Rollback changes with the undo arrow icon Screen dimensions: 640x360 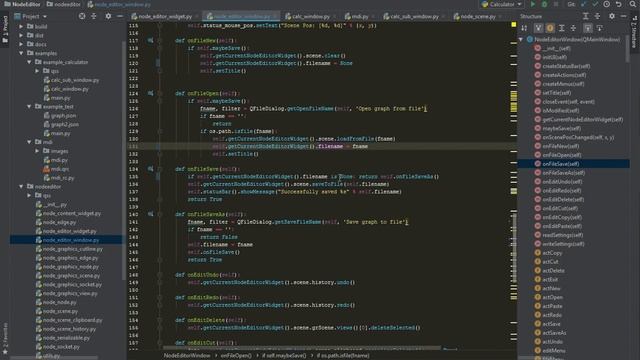(619, 4)
